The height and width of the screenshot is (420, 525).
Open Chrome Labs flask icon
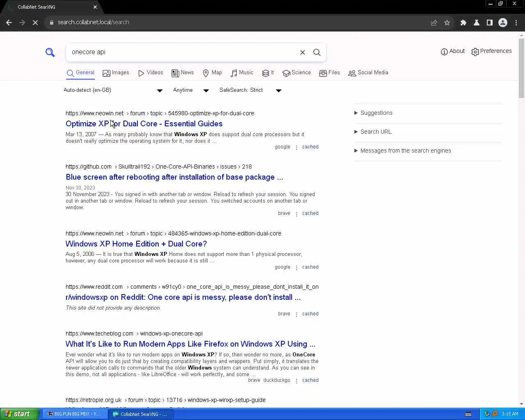(477, 23)
